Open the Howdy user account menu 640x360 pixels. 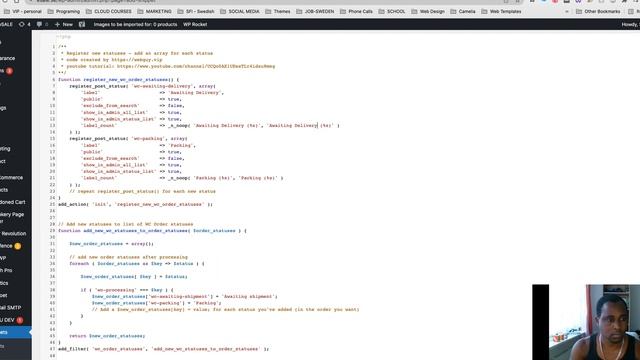tap(630, 24)
